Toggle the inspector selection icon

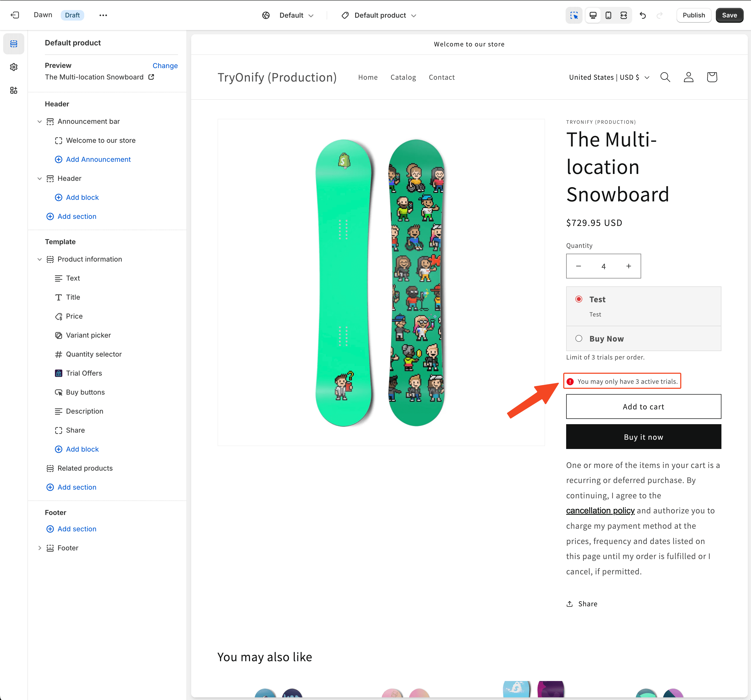coord(574,15)
